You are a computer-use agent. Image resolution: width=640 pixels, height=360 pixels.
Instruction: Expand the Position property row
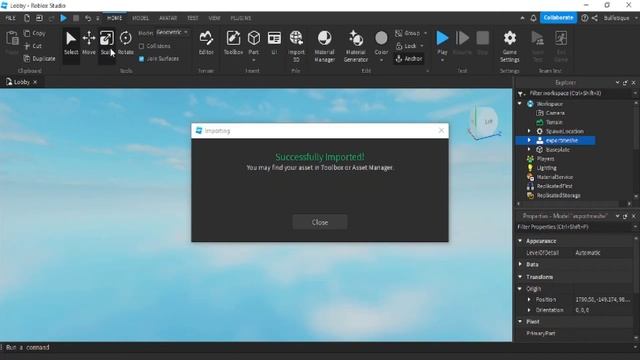point(529,300)
